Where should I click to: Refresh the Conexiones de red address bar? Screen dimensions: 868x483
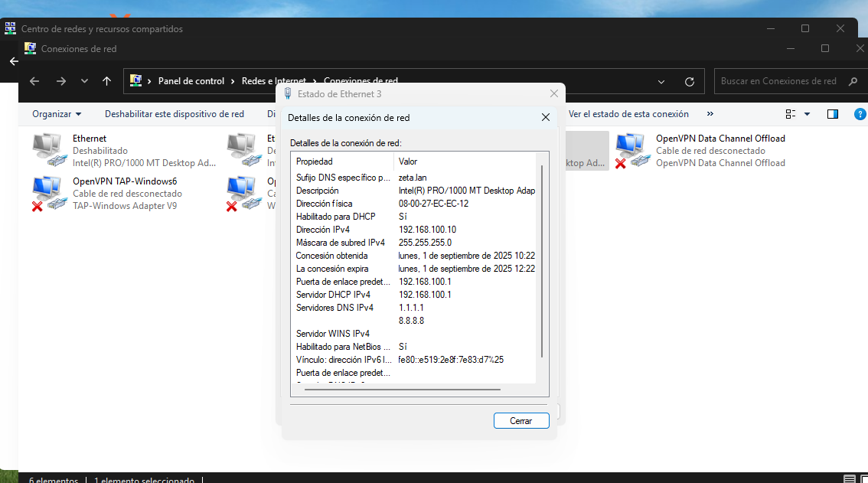(689, 81)
